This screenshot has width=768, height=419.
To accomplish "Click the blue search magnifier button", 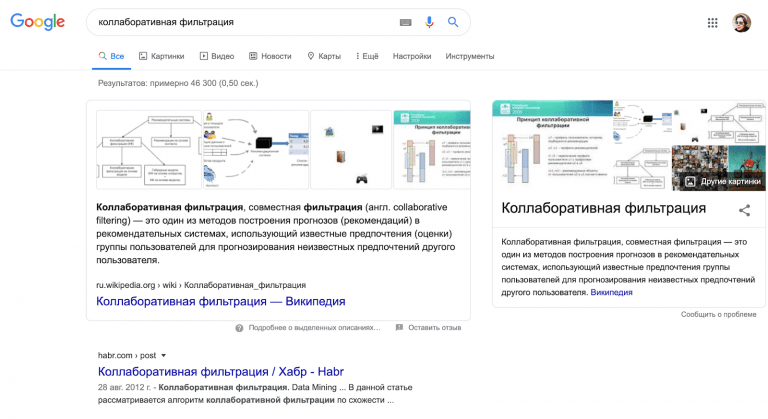I will click(x=453, y=22).
